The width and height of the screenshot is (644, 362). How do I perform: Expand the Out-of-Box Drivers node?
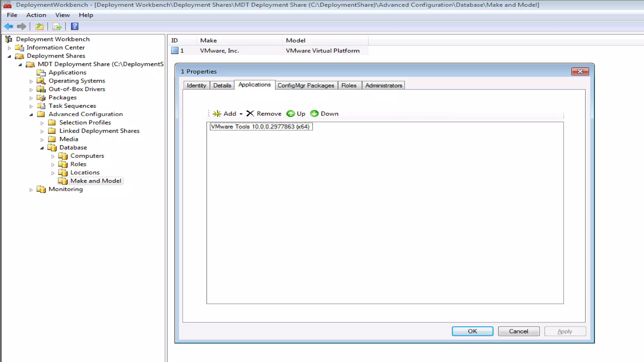click(x=31, y=90)
